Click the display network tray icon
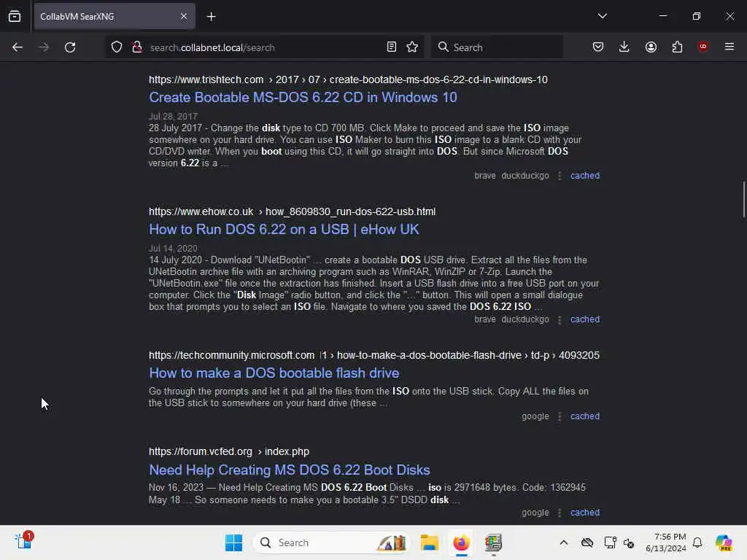This screenshot has width=747, height=560. tap(610, 542)
